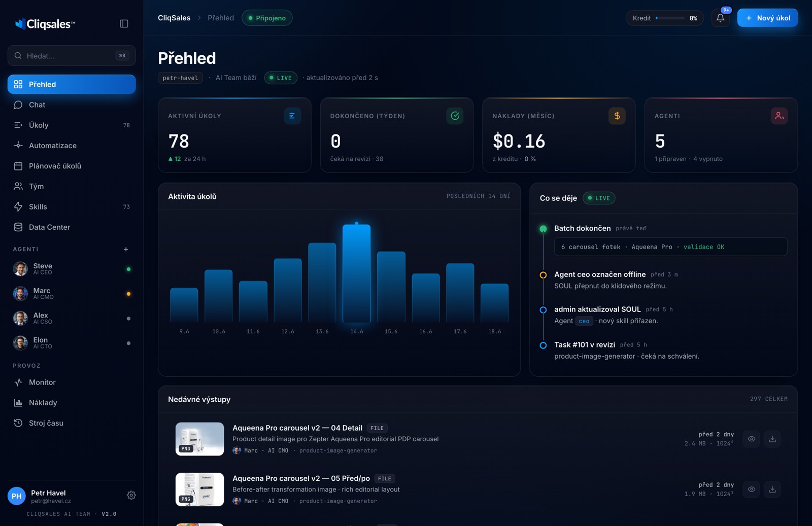Click Agent ceo označen offline marker
This screenshot has width=812, height=526.
[543, 275]
